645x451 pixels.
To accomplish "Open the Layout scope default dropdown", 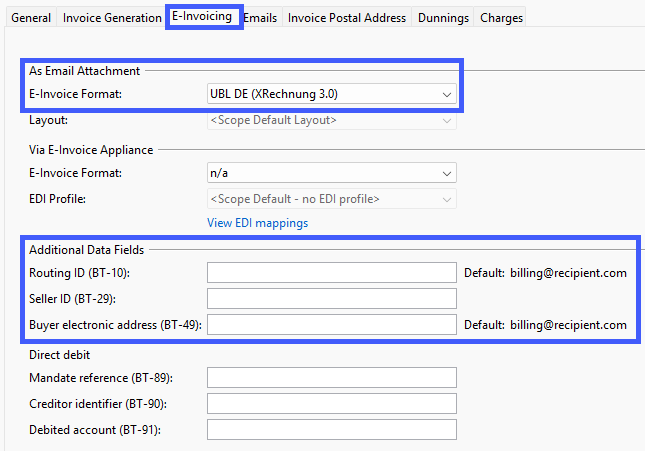I will click(x=331, y=121).
